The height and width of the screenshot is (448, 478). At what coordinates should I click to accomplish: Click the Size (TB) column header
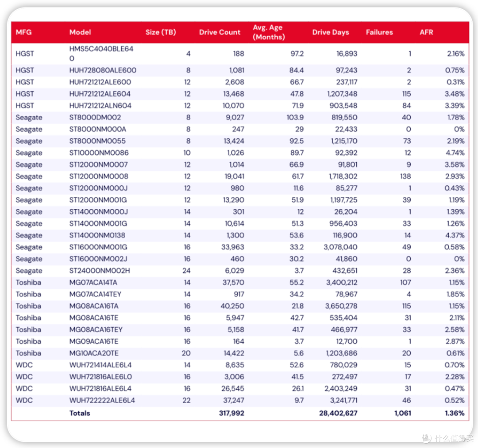(161, 32)
